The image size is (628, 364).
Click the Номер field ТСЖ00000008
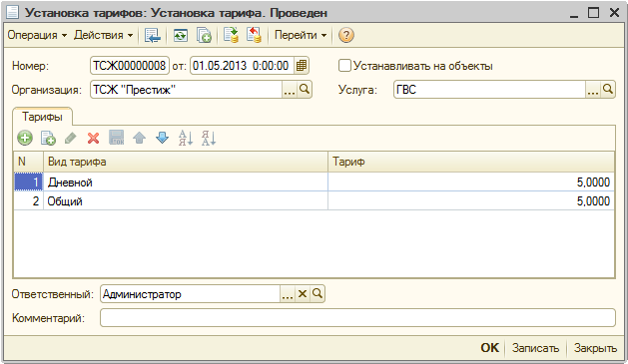[130, 66]
